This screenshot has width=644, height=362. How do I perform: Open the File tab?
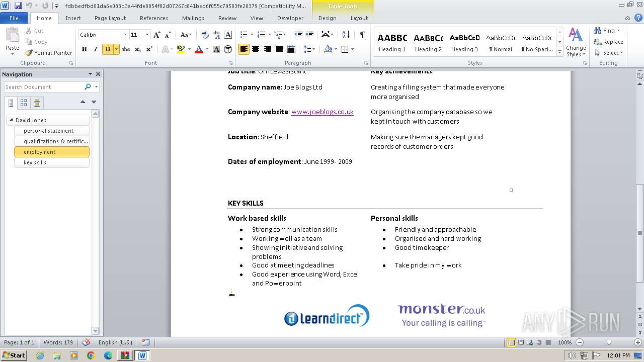click(x=14, y=18)
